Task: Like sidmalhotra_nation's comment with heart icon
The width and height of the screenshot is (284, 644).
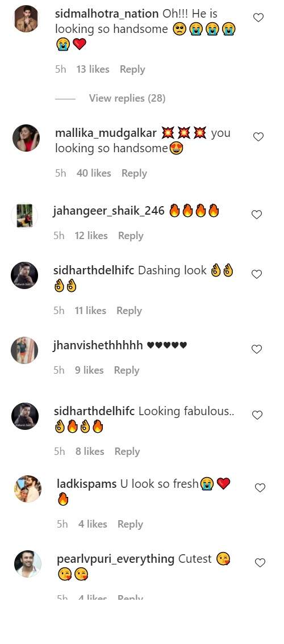Action: point(258,18)
